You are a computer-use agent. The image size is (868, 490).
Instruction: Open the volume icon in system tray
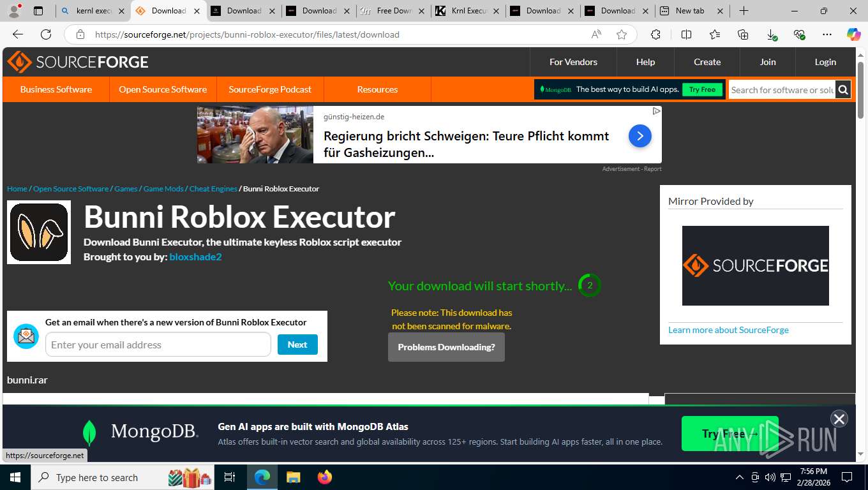pos(770,477)
